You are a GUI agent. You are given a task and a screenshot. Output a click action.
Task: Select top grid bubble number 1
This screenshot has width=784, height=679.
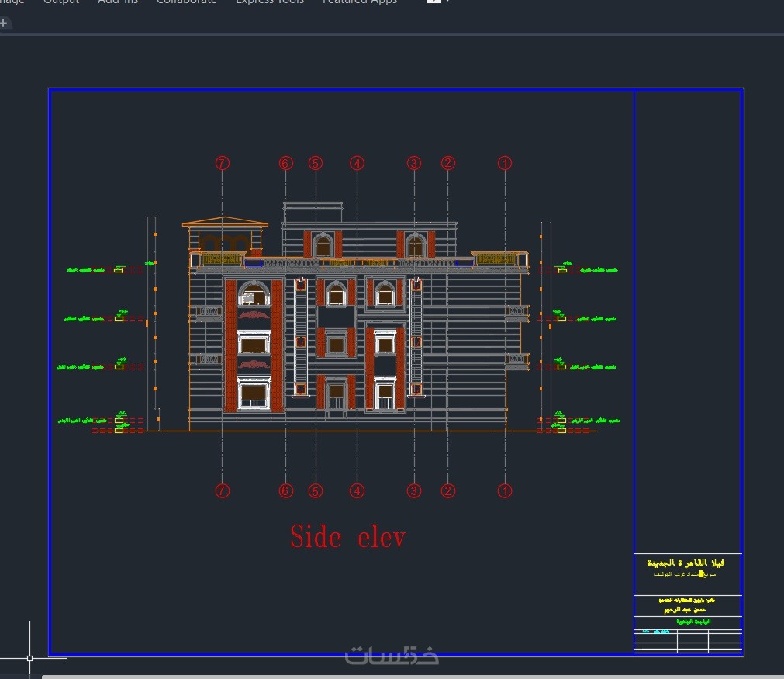click(505, 163)
